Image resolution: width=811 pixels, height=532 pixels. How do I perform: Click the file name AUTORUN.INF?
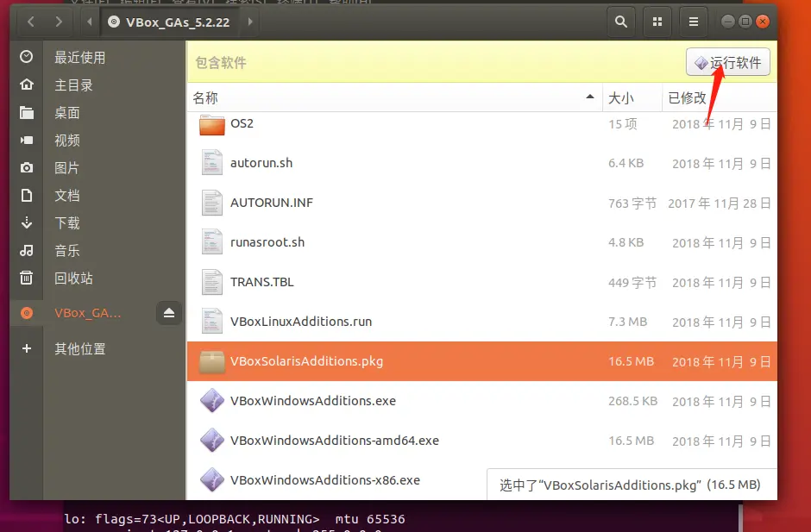[272, 203]
